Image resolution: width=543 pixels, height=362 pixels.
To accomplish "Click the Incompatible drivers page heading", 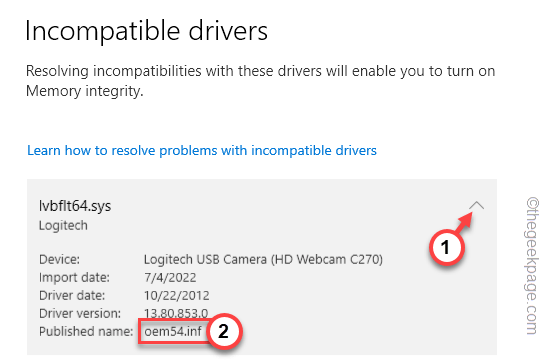I will click(x=146, y=31).
